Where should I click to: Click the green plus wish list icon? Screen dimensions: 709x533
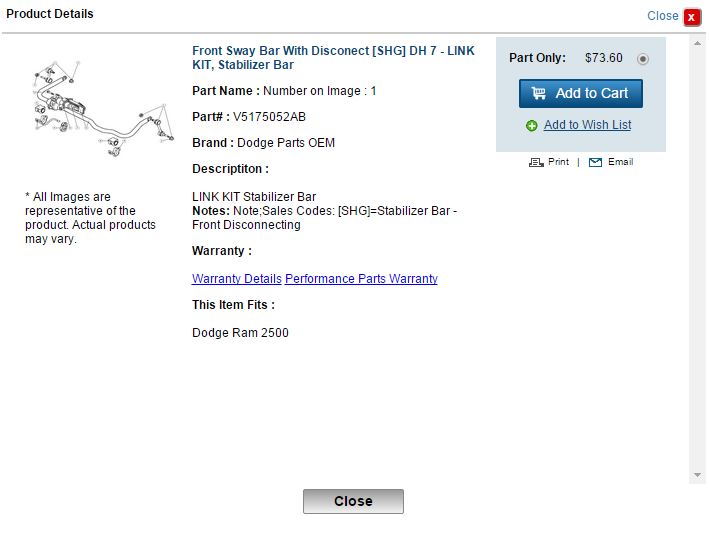(532, 126)
